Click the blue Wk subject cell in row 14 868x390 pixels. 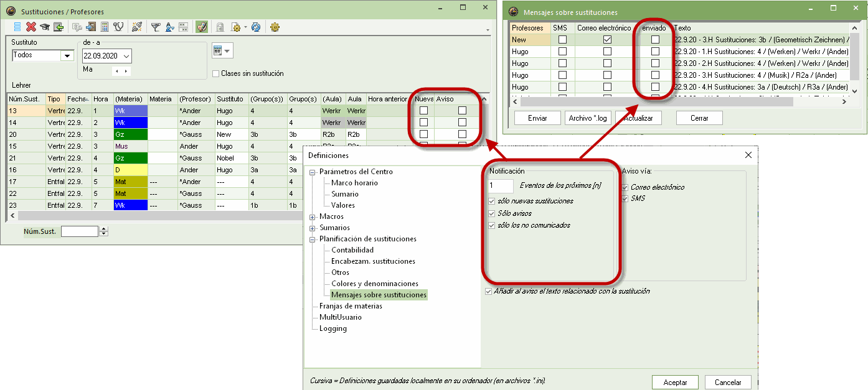(130, 123)
